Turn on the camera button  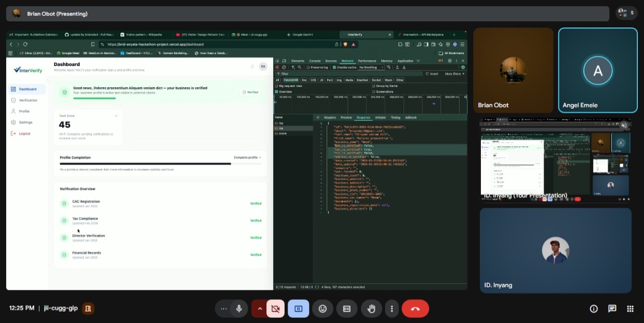click(x=275, y=308)
